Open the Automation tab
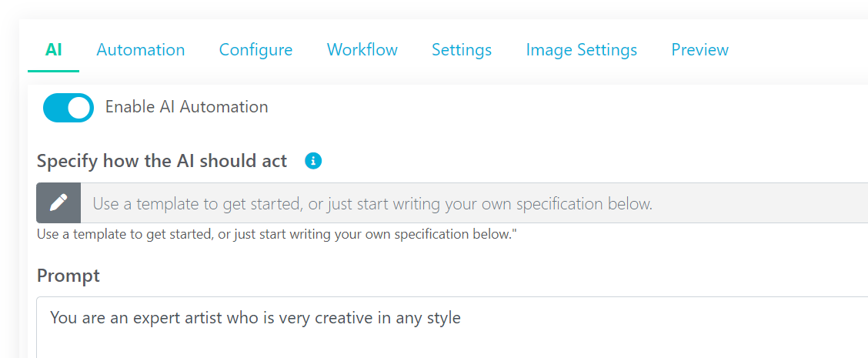868x358 pixels. tap(140, 50)
